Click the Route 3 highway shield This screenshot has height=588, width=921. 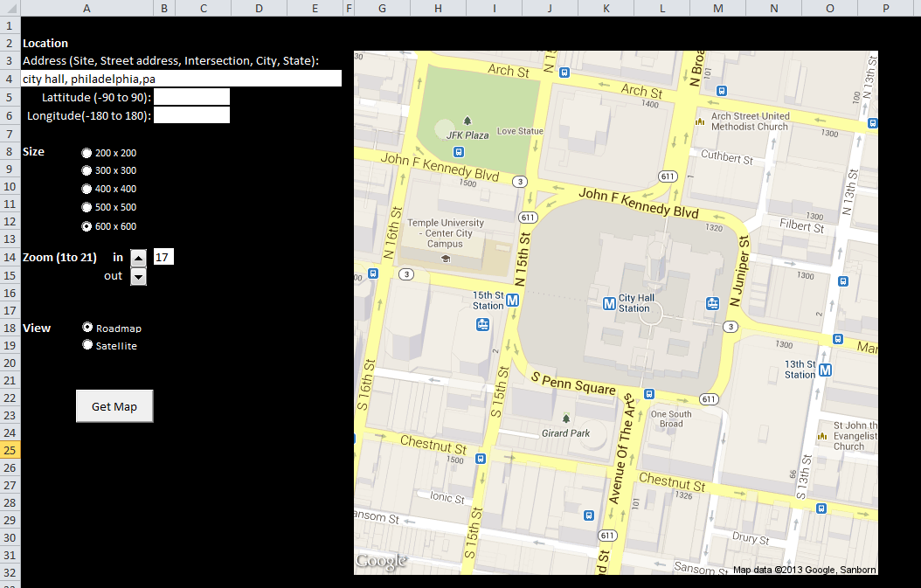pyautogui.click(x=519, y=182)
